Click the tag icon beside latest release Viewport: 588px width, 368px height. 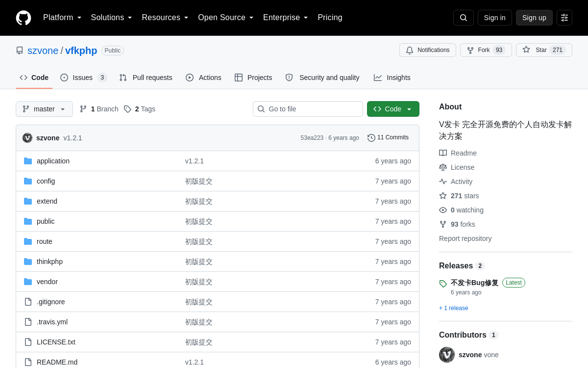(x=443, y=284)
